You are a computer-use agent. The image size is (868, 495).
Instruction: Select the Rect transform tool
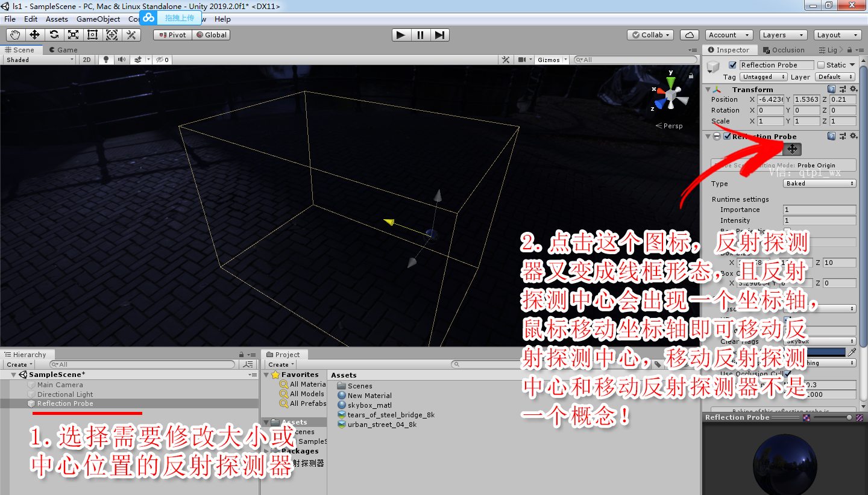click(92, 35)
